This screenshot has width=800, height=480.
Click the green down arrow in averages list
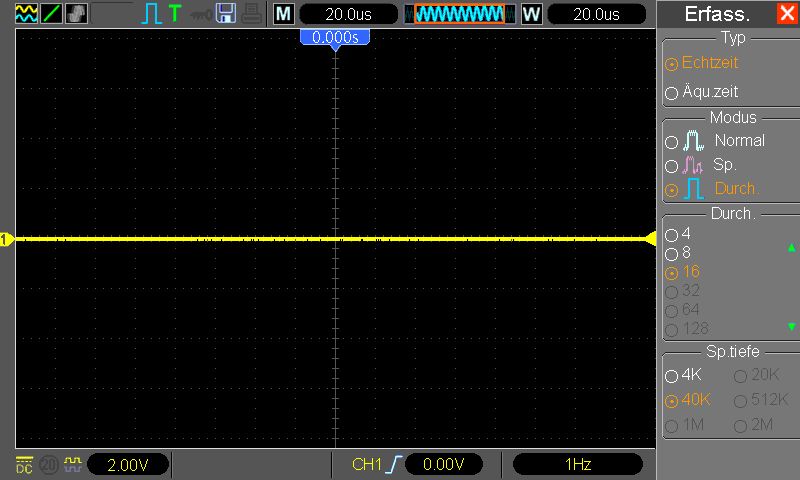click(791, 326)
